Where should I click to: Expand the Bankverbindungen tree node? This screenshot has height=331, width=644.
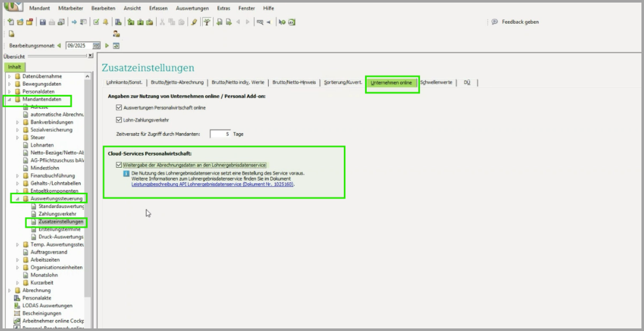(17, 122)
